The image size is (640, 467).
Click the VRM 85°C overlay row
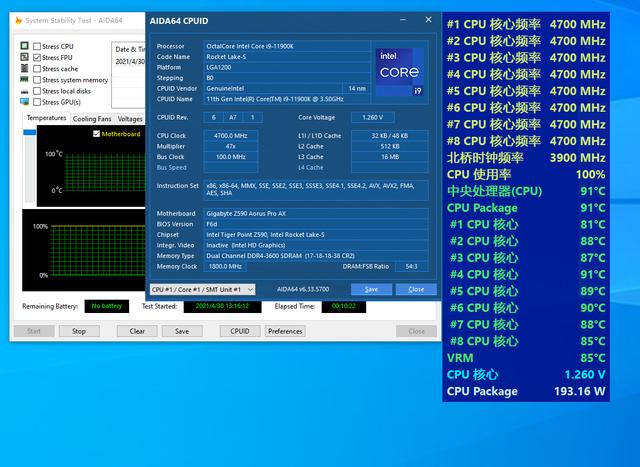(526, 358)
